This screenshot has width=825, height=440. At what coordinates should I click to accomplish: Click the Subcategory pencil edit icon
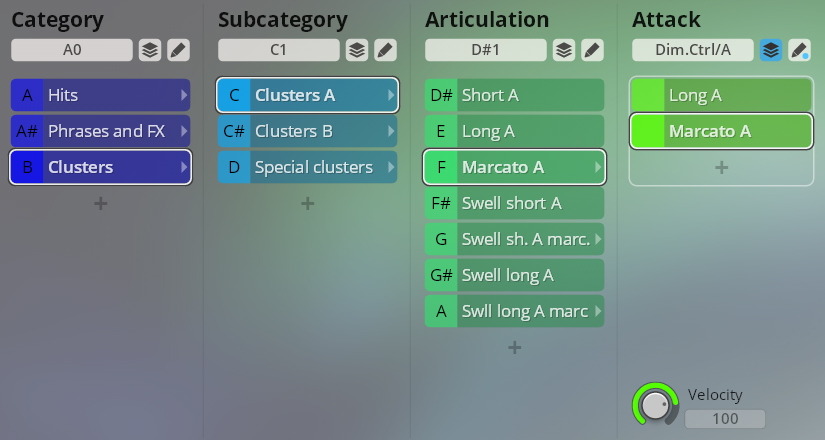click(385, 50)
